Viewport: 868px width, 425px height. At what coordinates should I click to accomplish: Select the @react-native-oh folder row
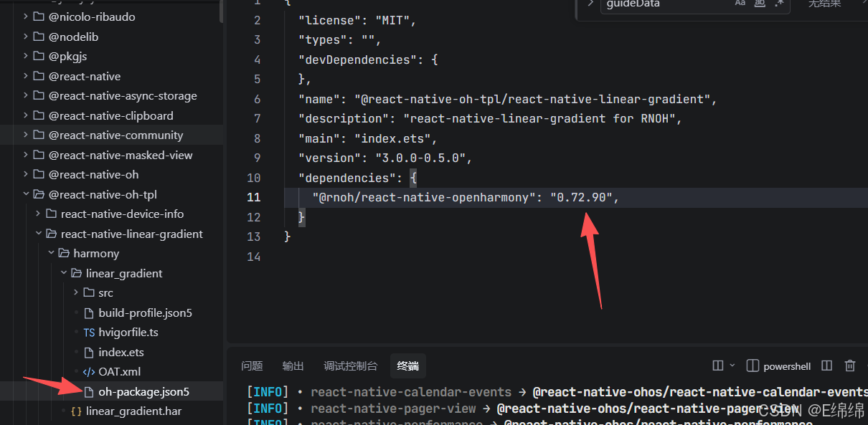111,174
